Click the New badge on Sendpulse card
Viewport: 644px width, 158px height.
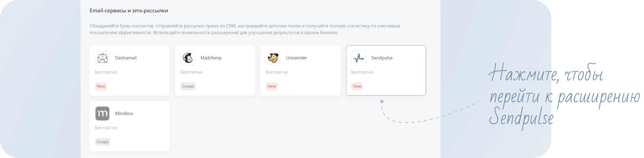357,86
